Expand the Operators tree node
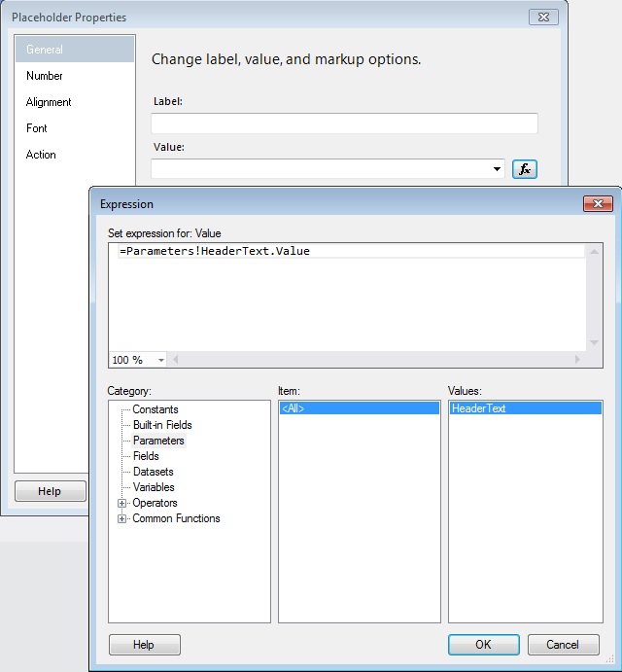Screen dimensions: 622x672 [x=122, y=503]
